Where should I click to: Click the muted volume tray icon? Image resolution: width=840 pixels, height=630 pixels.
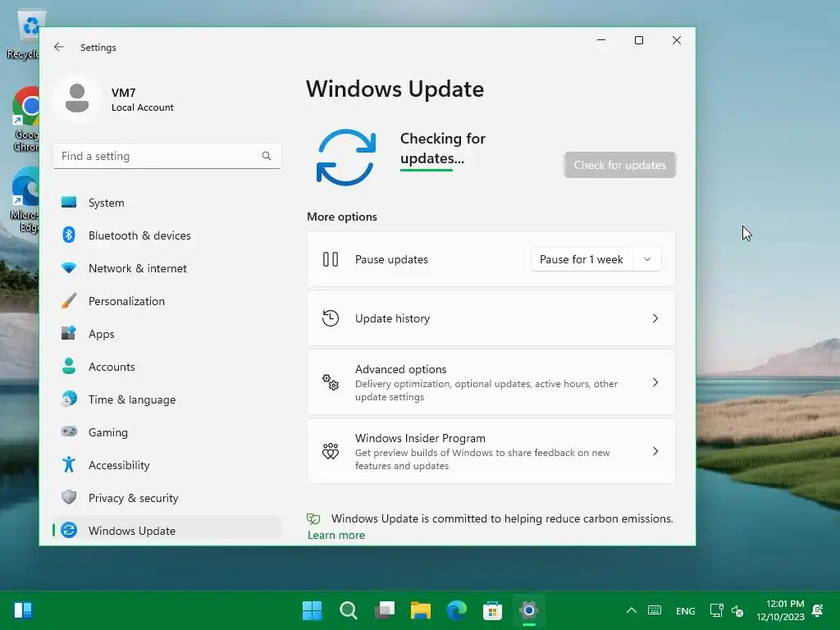pos(737,610)
